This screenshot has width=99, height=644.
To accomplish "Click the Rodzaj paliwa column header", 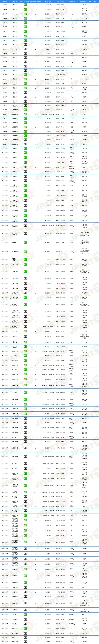I will pos(25,1).
